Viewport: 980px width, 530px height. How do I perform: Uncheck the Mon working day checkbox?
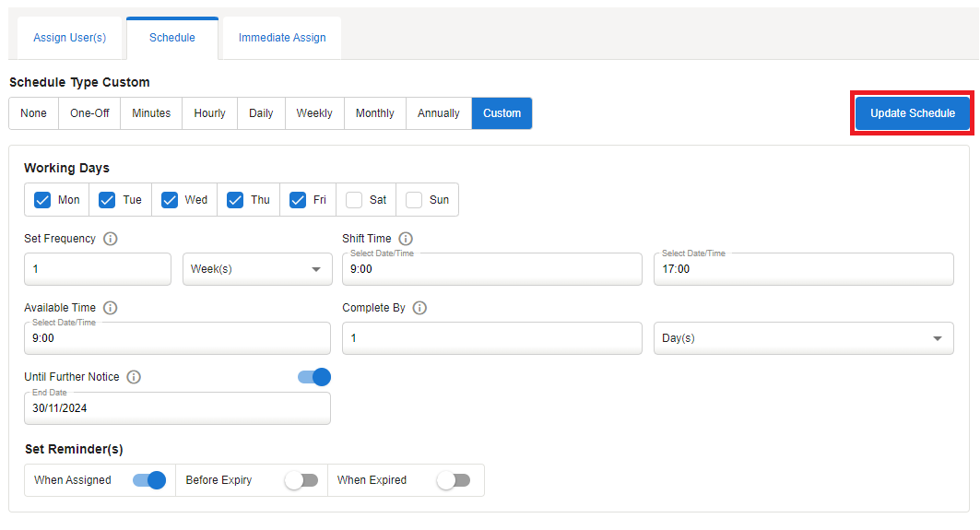[x=42, y=200]
